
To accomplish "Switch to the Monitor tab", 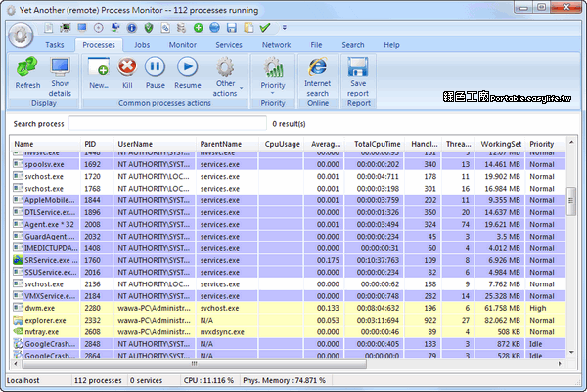I will [x=182, y=45].
